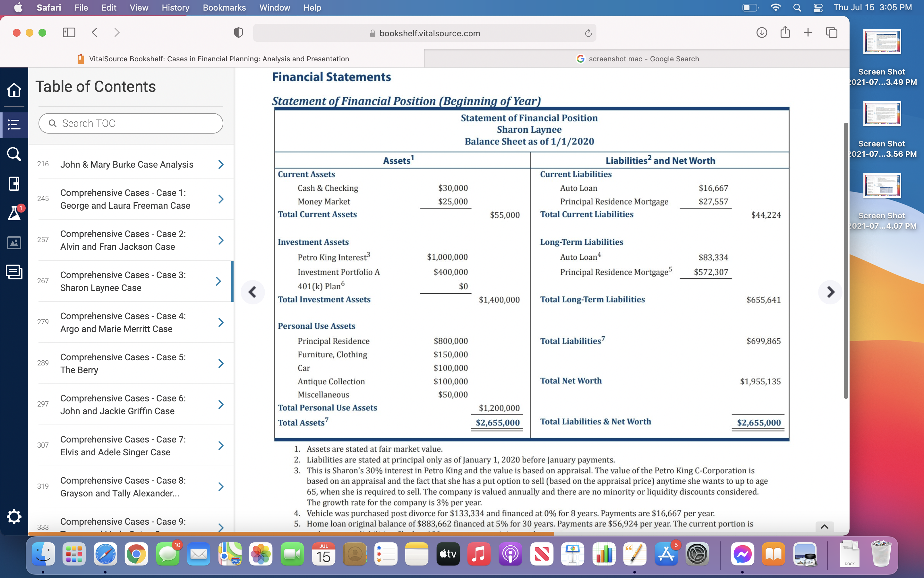The width and height of the screenshot is (924, 578).
Task: Open the Bookmarks menu
Action: (224, 8)
